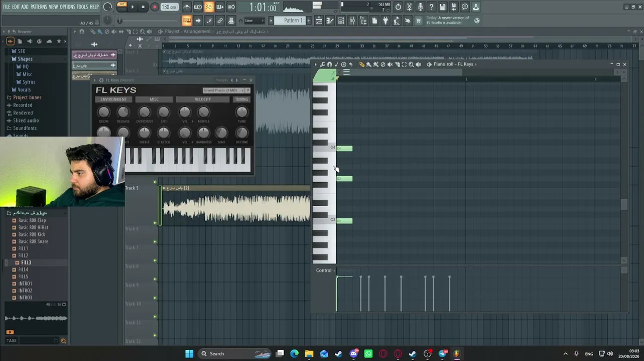This screenshot has width=644, height=361.
Task: Toggle note glide pencil button
Action: point(209,21)
